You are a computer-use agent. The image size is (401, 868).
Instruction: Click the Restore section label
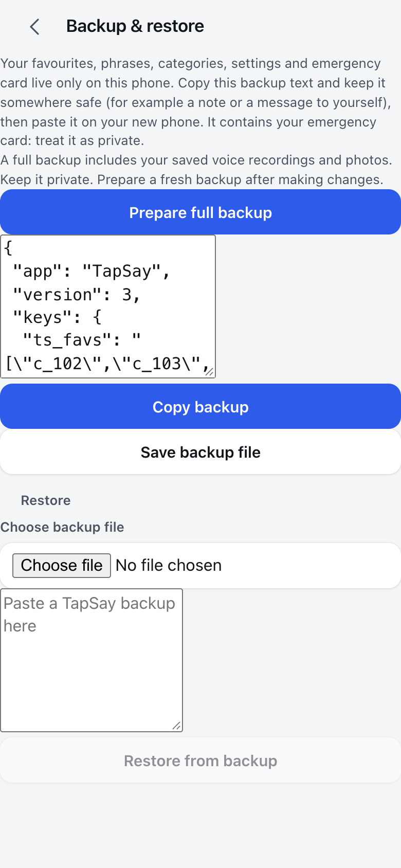click(x=46, y=500)
